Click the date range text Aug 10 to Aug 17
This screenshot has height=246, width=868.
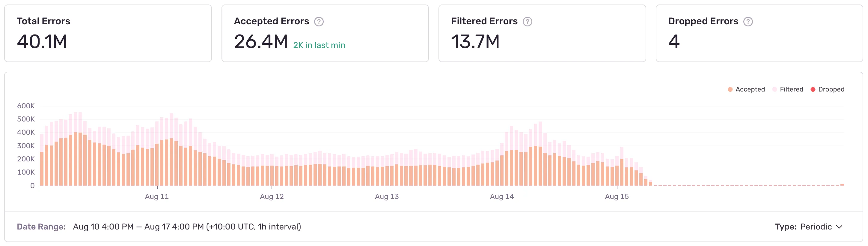187,227
